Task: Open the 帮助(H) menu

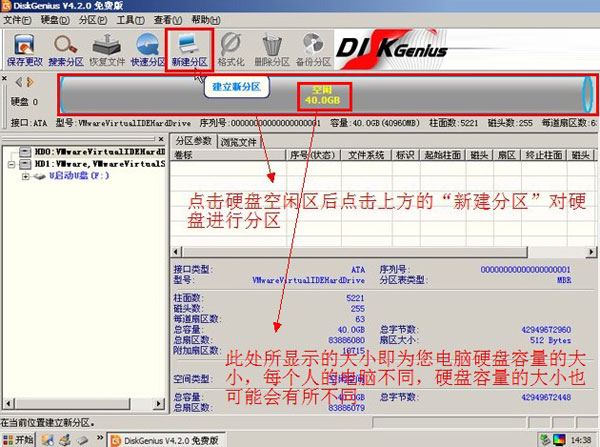Action: click(205, 20)
